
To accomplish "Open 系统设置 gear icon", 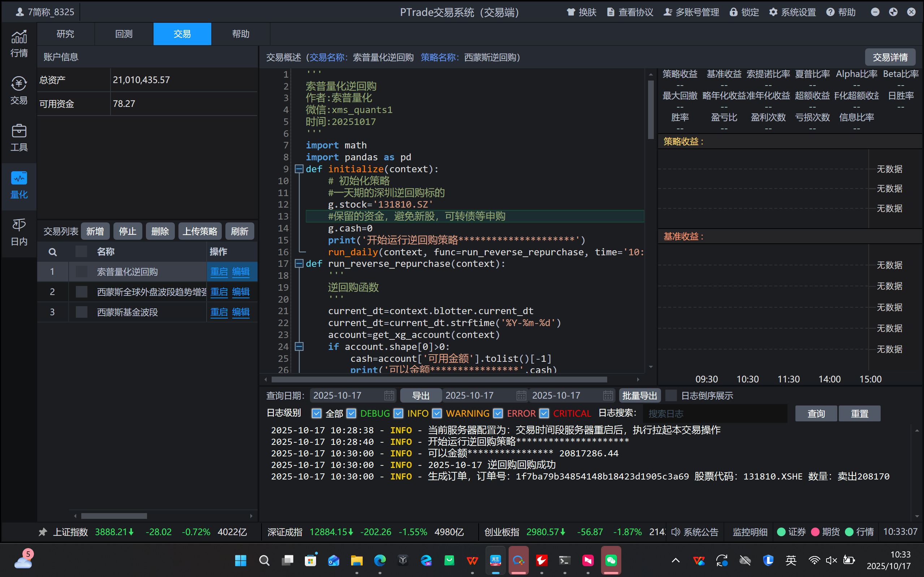I will [773, 12].
